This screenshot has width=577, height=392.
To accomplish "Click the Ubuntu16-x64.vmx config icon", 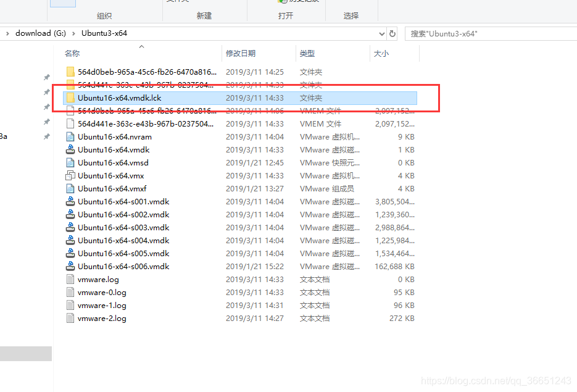I will point(70,175).
